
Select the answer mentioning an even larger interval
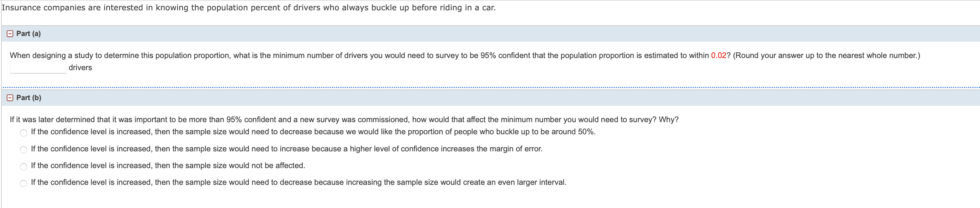pos(23,182)
